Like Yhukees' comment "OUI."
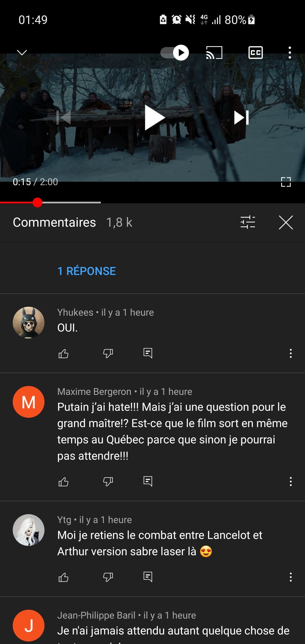 coord(64,353)
